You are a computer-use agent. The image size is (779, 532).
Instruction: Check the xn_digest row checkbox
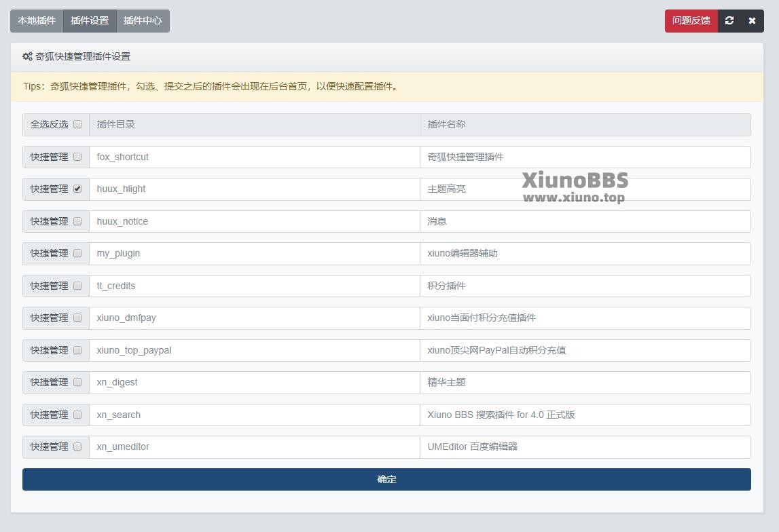click(77, 382)
